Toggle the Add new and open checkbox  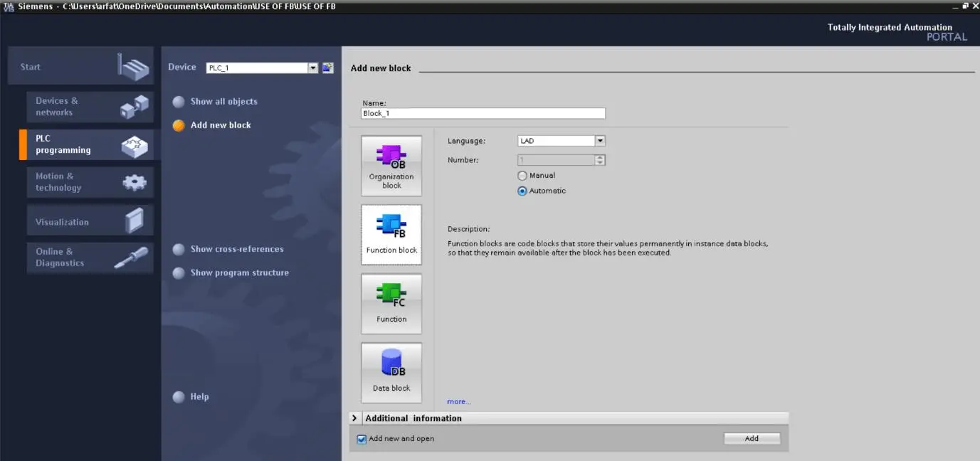point(362,439)
